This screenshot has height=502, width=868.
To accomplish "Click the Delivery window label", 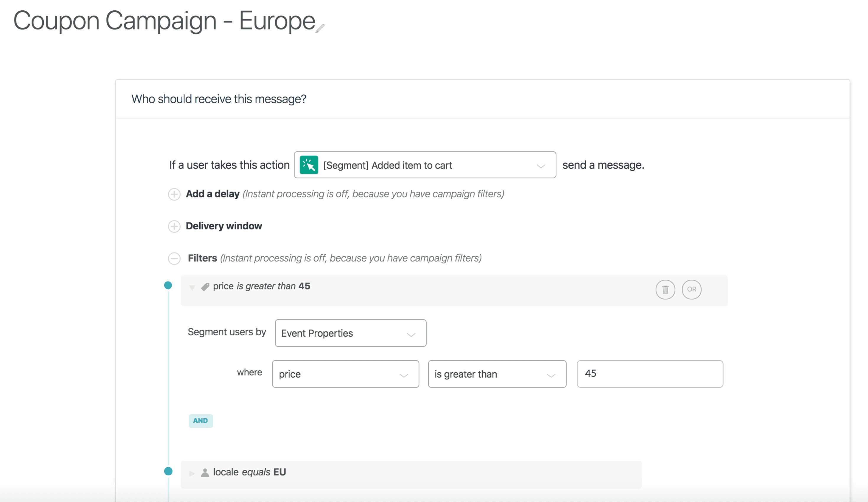I will click(x=224, y=226).
